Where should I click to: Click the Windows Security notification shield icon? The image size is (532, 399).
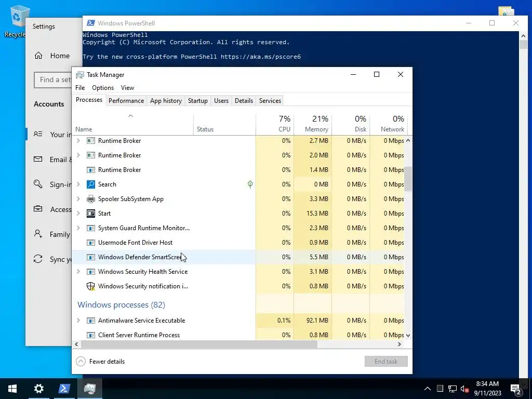pos(90,286)
